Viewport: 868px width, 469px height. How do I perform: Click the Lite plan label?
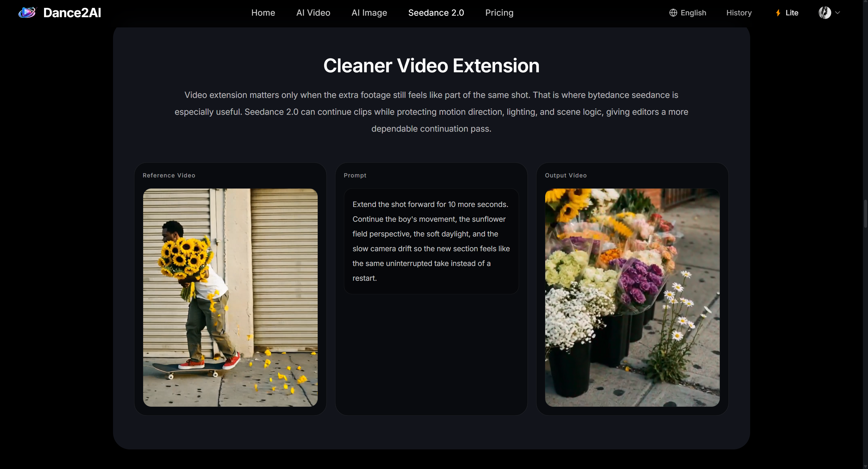pyautogui.click(x=792, y=13)
